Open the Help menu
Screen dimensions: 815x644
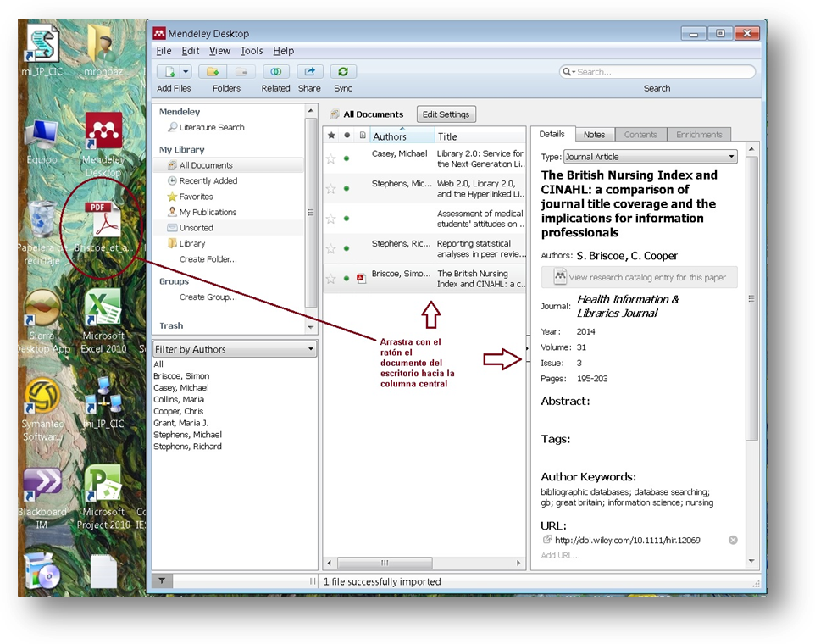point(284,50)
